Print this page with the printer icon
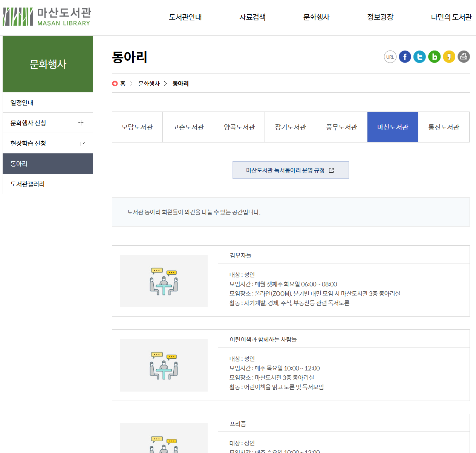The width and height of the screenshot is (476, 453). coord(464,57)
